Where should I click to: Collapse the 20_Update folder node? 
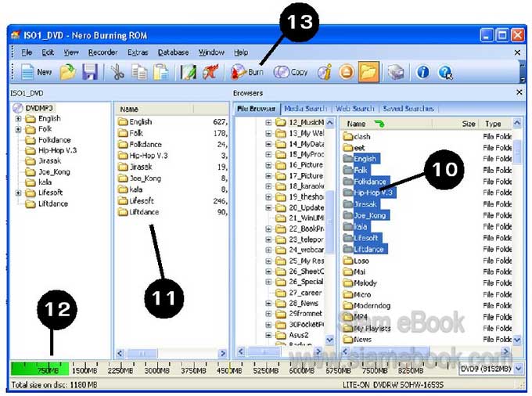(268, 207)
